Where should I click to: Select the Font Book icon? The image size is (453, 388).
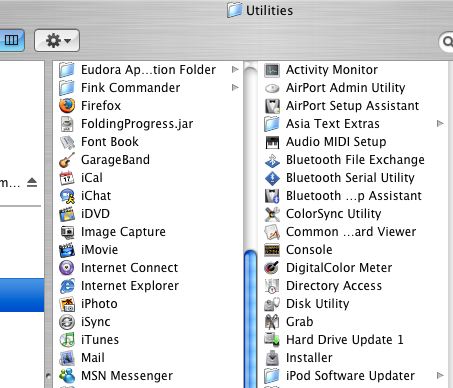(67, 142)
